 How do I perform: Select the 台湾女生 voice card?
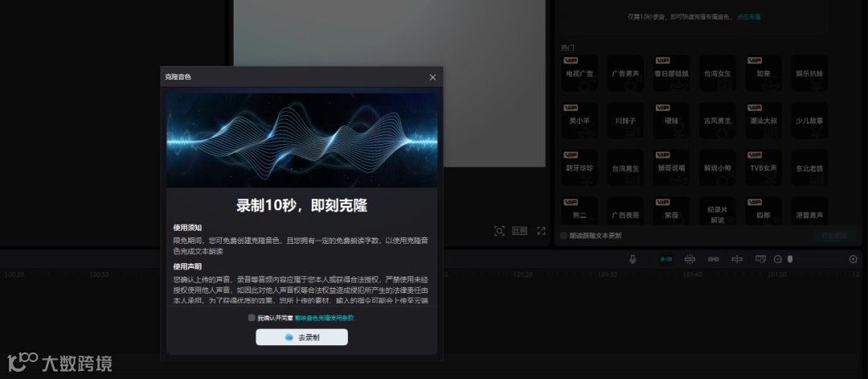[718, 73]
